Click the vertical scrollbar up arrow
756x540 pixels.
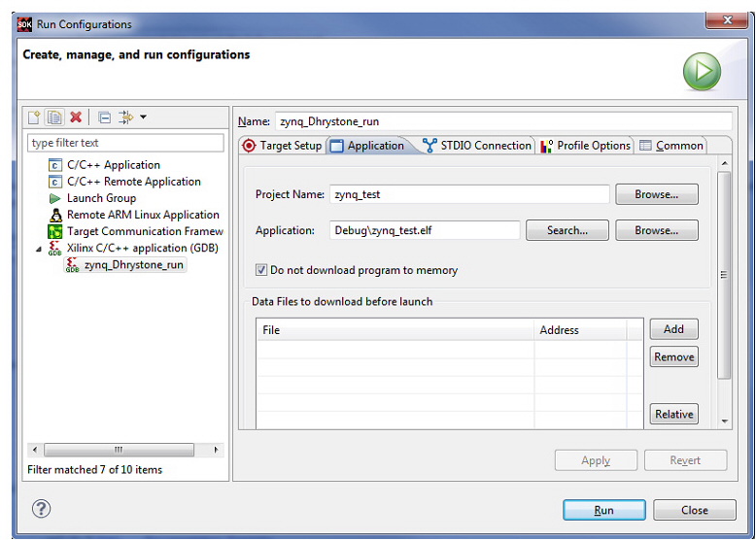click(x=724, y=164)
